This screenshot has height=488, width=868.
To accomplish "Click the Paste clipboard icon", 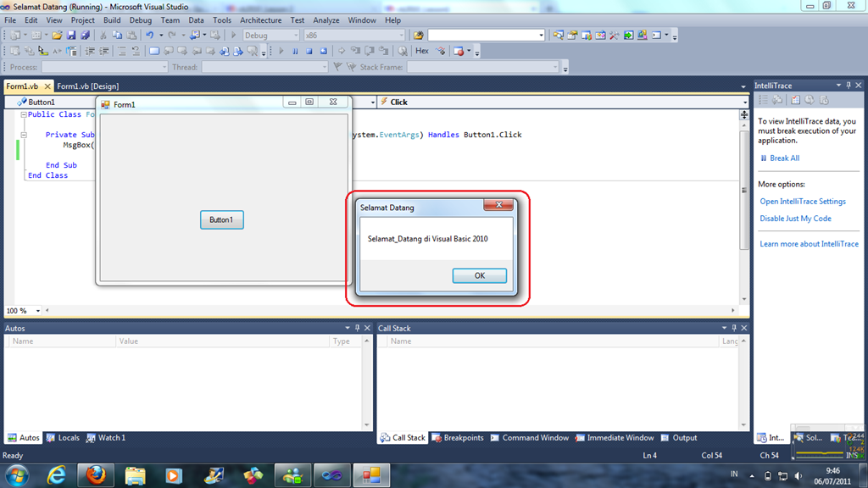I will (x=131, y=36).
